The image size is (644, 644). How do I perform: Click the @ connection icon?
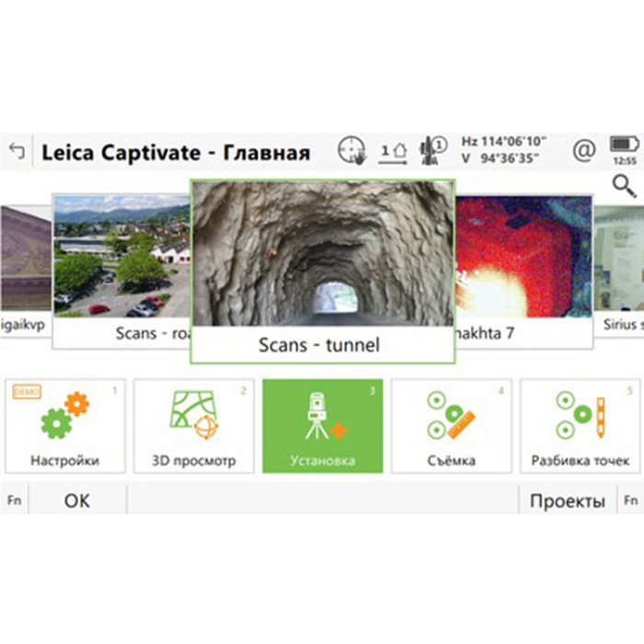coord(584,150)
